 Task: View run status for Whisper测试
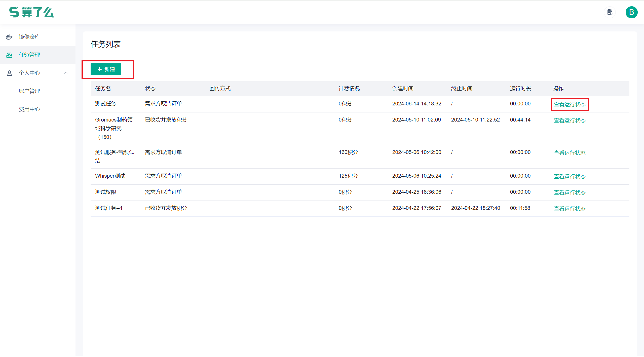570,176
